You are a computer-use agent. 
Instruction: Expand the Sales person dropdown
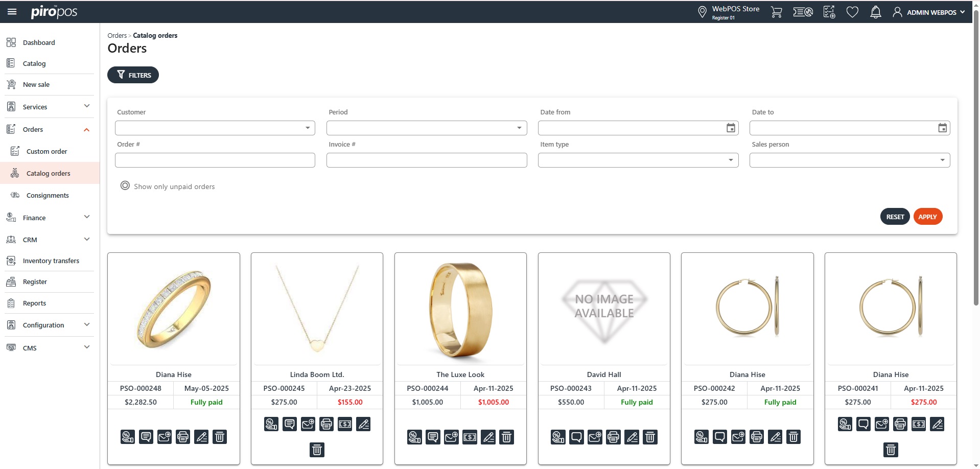(x=849, y=160)
